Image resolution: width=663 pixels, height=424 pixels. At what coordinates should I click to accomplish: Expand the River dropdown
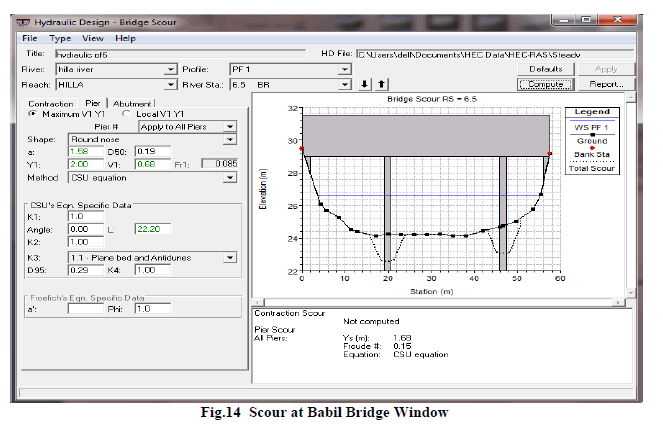click(x=170, y=69)
